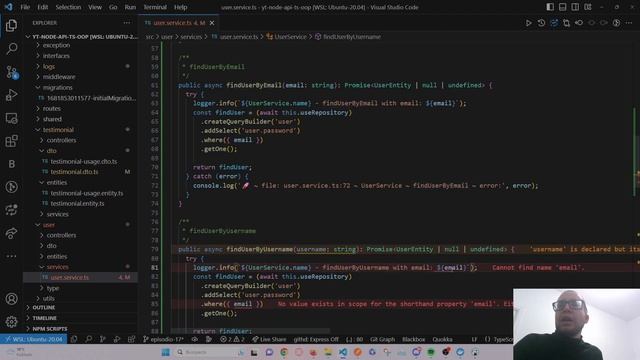Click the episodio-17 git branch in the status bar
This screenshot has width=640, height=360.
(x=163, y=339)
